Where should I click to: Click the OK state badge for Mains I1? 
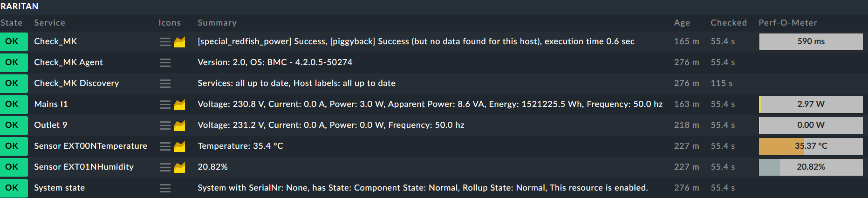[12, 104]
